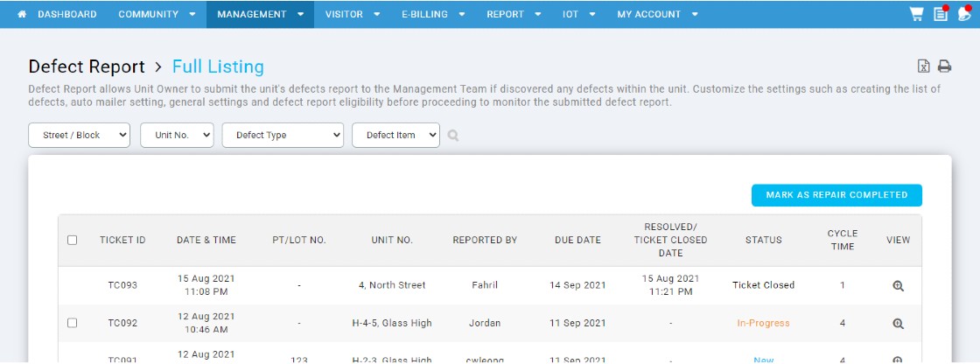
Task: Click the Ticket Closed status of TC093
Action: (x=763, y=285)
